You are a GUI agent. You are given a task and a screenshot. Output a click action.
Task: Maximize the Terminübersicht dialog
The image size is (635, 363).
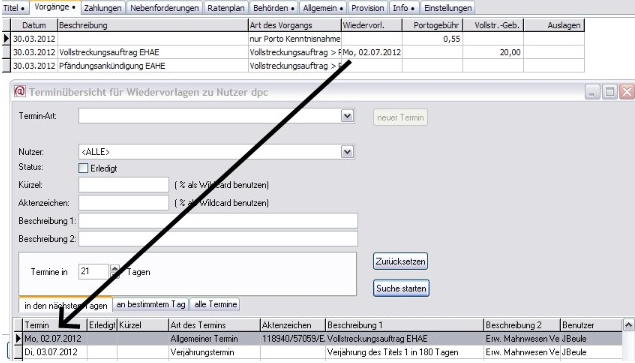coord(609,92)
